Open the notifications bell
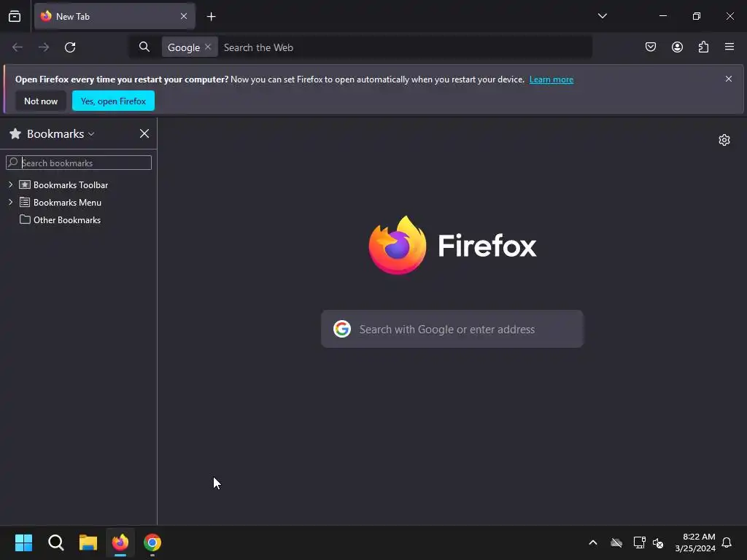Image resolution: width=747 pixels, height=560 pixels. point(727,542)
